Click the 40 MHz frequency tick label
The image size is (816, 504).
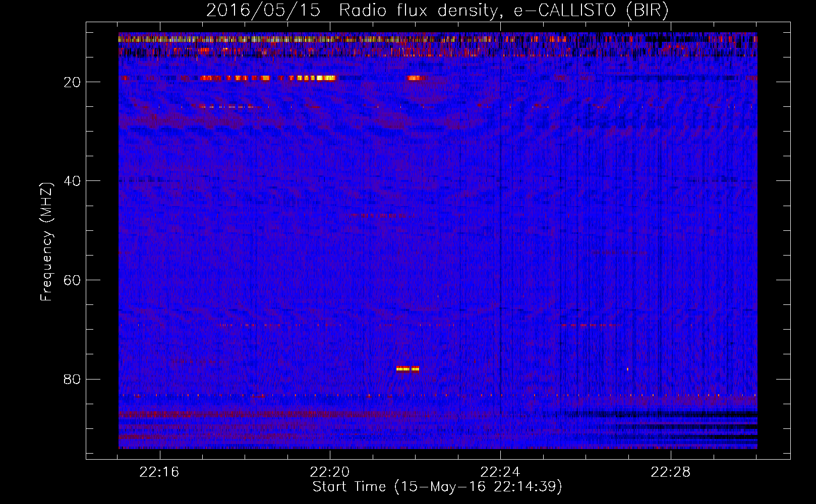pos(73,181)
